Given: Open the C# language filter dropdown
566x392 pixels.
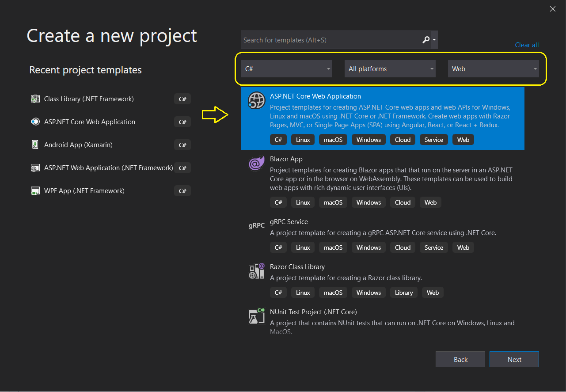Looking at the screenshot, I should [x=287, y=69].
